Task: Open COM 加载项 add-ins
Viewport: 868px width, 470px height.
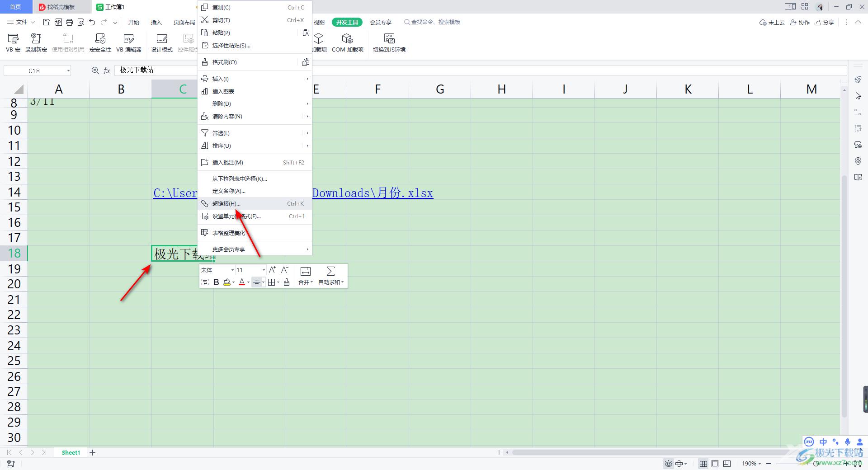Action: click(348, 43)
